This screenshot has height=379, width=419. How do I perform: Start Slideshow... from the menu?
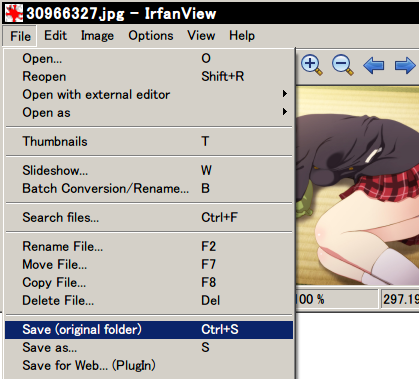[x=149, y=170]
